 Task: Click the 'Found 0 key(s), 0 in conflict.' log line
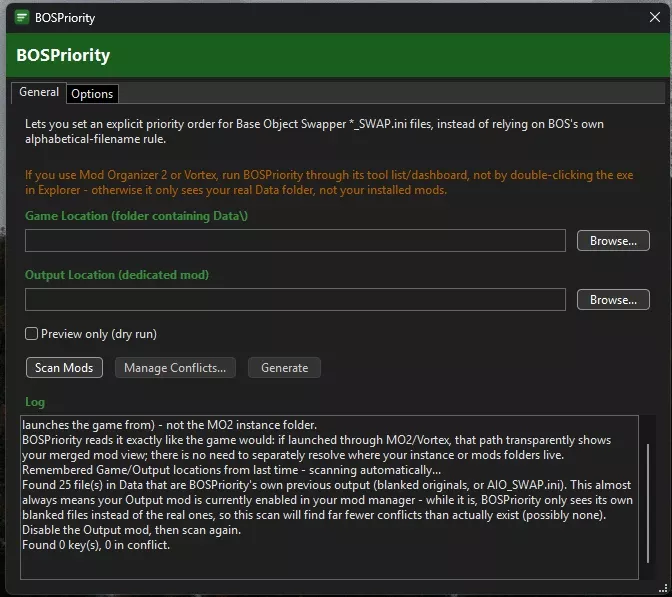pyautogui.click(x=96, y=545)
